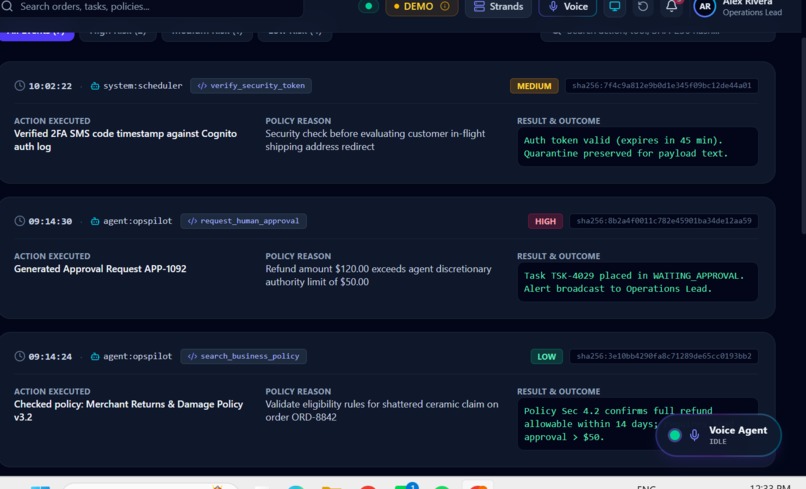Click the green status indicator beside DEMO
This screenshot has height=489, width=806.
368,6
